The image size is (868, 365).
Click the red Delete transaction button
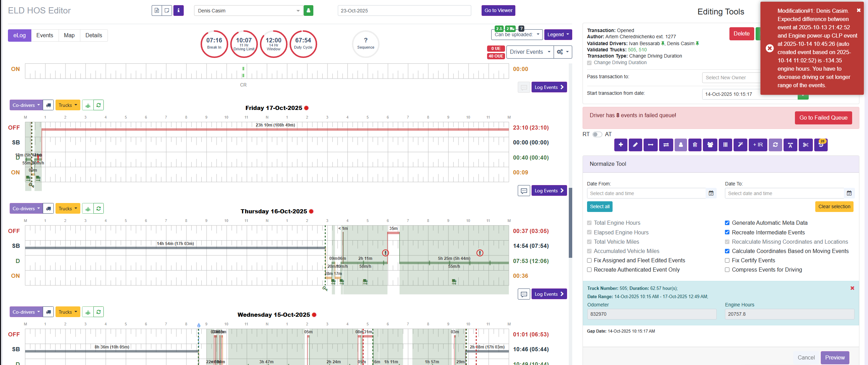tap(741, 34)
